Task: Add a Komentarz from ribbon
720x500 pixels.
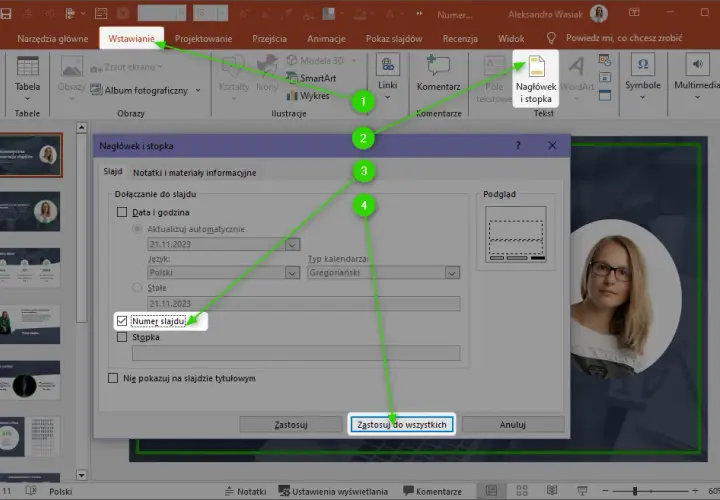Action: click(x=438, y=73)
